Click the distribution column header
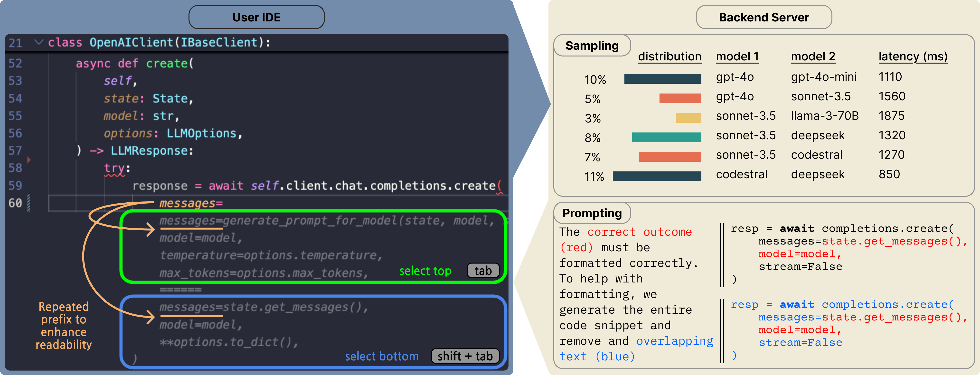Viewport: 980px width, 375px height. click(x=669, y=57)
